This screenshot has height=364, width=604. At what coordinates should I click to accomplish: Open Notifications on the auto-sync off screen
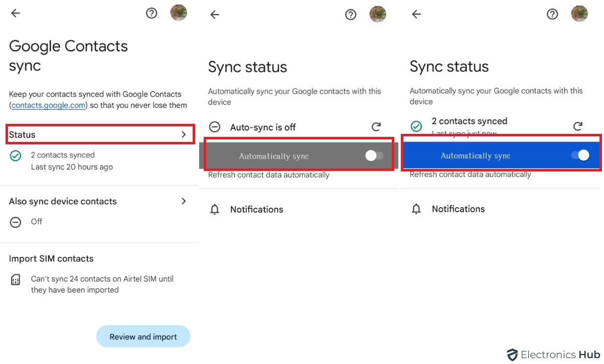tap(256, 210)
